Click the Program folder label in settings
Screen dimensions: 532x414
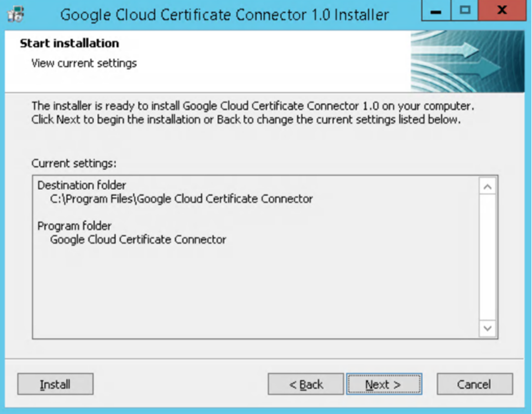[74, 226]
